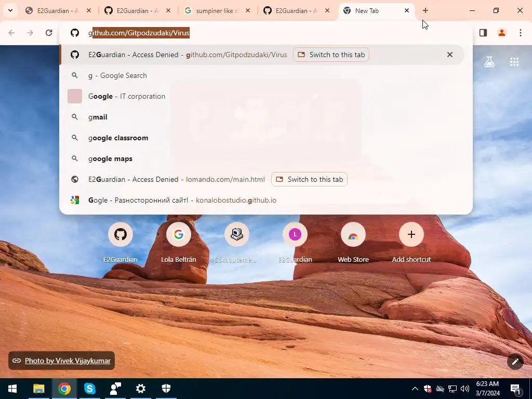532x399 pixels.
Task: Open the Lola Beltrán shortcut
Action: point(179,242)
